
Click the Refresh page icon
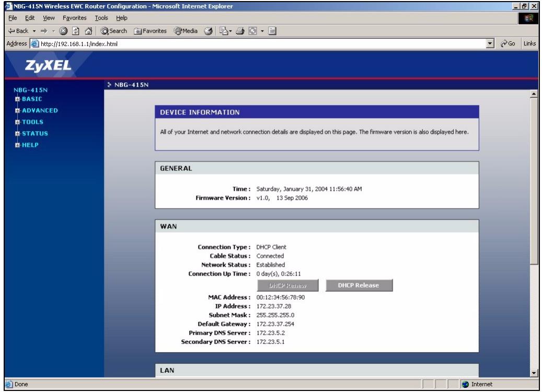tap(76, 31)
